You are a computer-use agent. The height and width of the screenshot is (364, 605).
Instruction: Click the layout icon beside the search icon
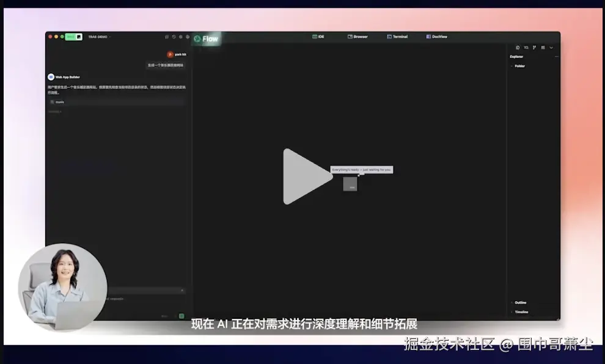click(x=543, y=48)
